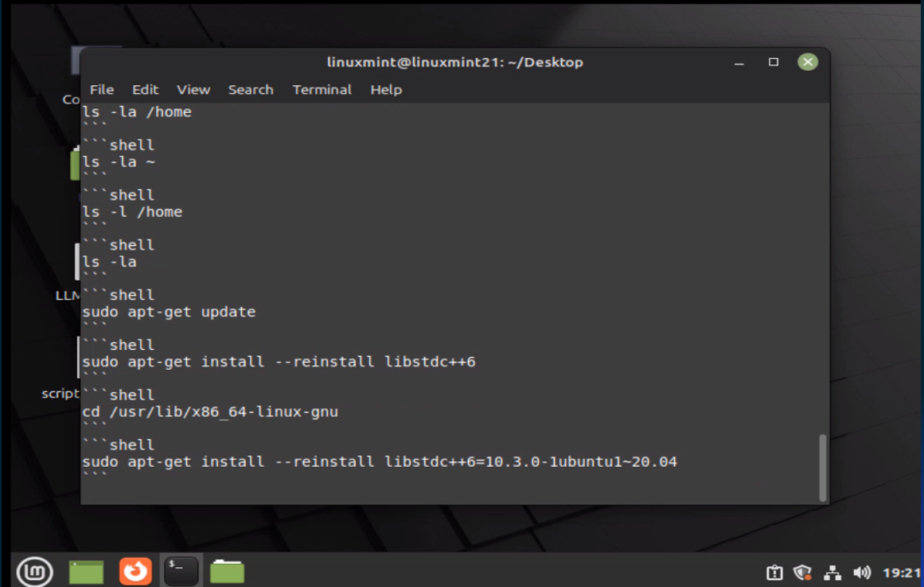The width and height of the screenshot is (924, 587).
Task: Launch Firefox from the taskbar
Action: click(135, 571)
